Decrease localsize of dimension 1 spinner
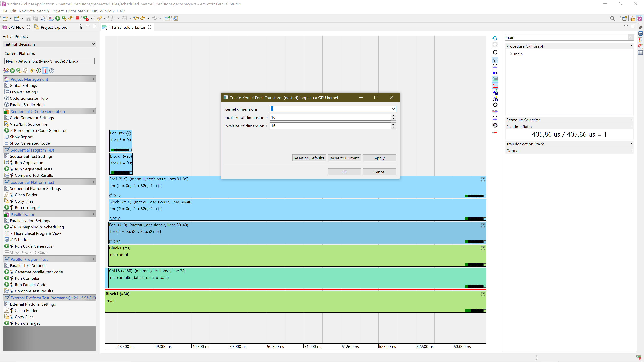This screenshot has width=644, height=362. point(393,127)
